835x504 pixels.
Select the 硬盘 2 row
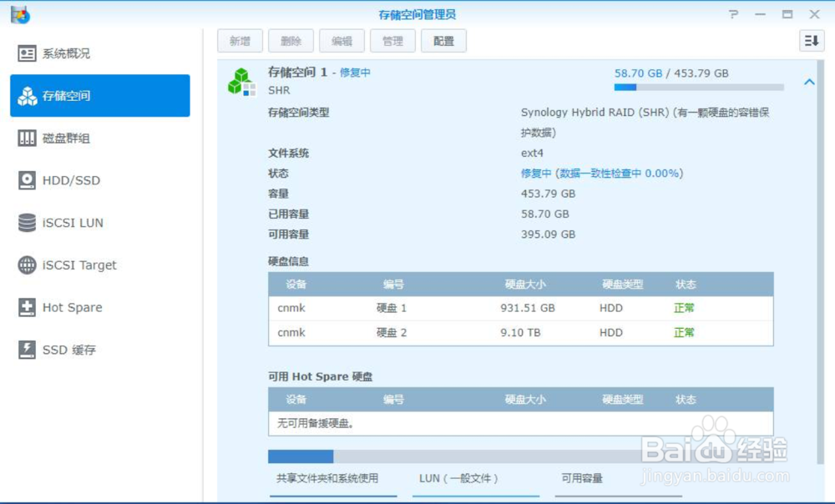click(x=521, y=333)
